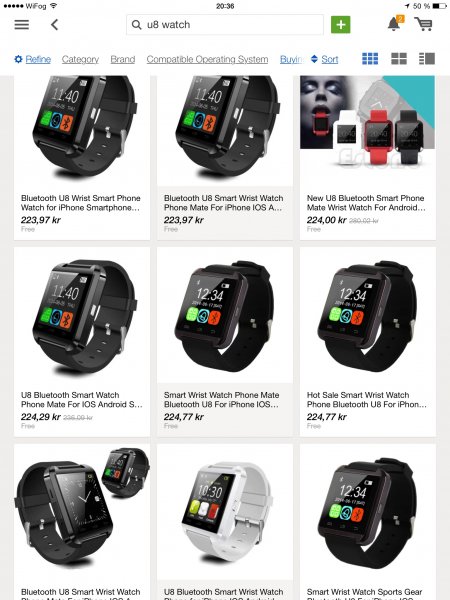This screenshot has width=450, height=600.
Task: Switch to two-column grid view
Action: pyautogui.click(x=399, y=59)
